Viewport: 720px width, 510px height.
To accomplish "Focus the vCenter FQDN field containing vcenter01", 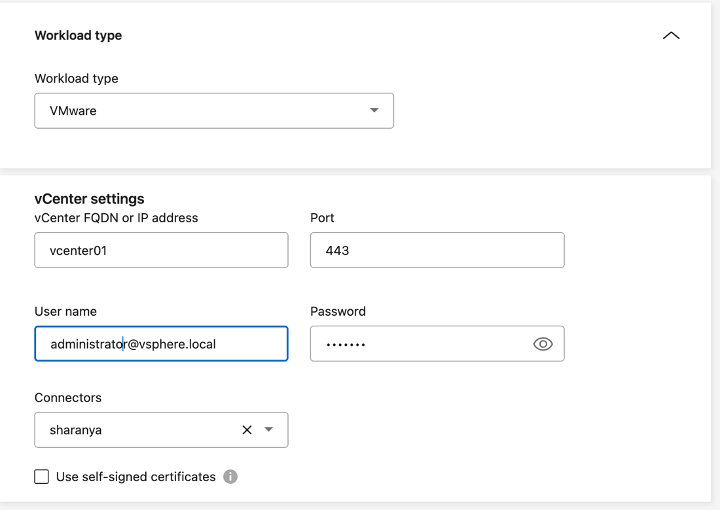I will pyautogui.click(x=161, y=251).
